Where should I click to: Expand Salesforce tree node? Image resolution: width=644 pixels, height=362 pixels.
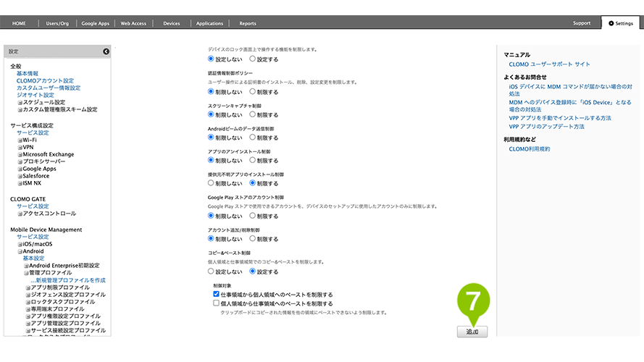coord(20,176)
